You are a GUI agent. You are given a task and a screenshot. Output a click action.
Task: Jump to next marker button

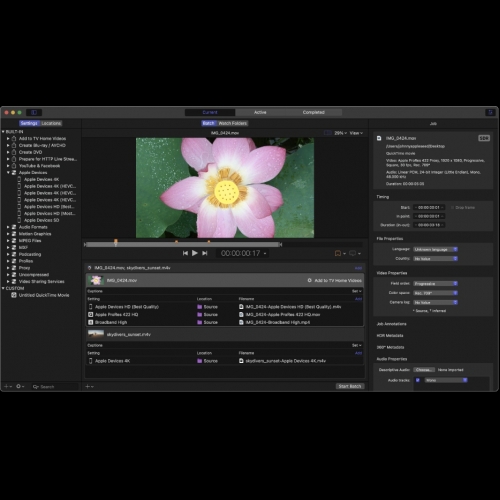coord(205,253)
